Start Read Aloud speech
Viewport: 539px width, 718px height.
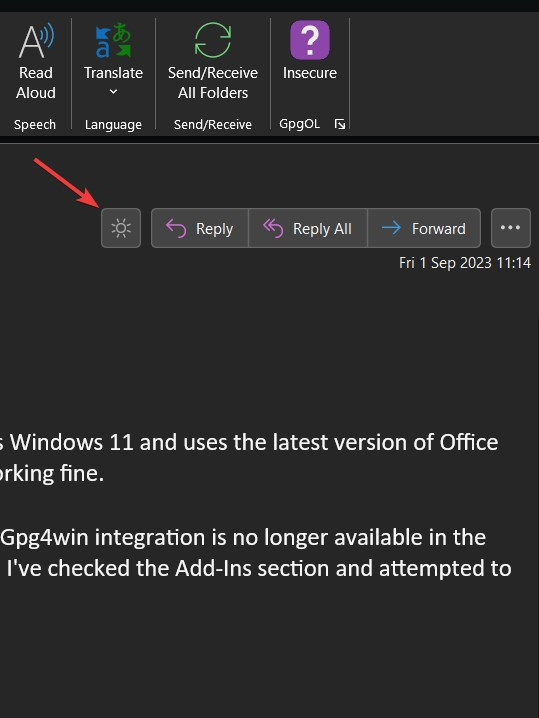[x=36, y=61]
